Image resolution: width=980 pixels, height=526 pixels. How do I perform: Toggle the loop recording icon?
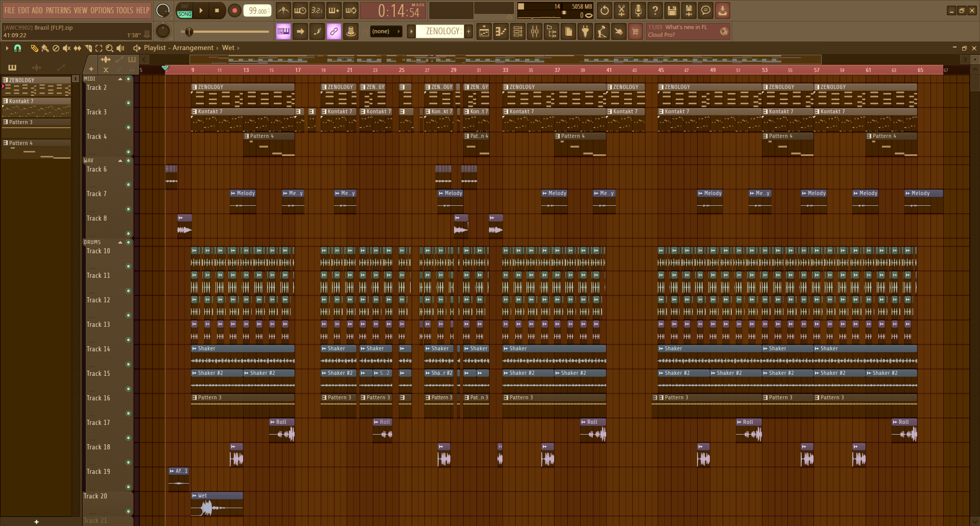click(351, 10)
